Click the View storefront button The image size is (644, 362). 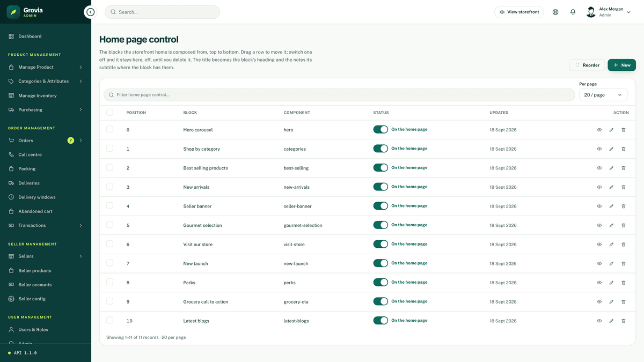(519, 12)
